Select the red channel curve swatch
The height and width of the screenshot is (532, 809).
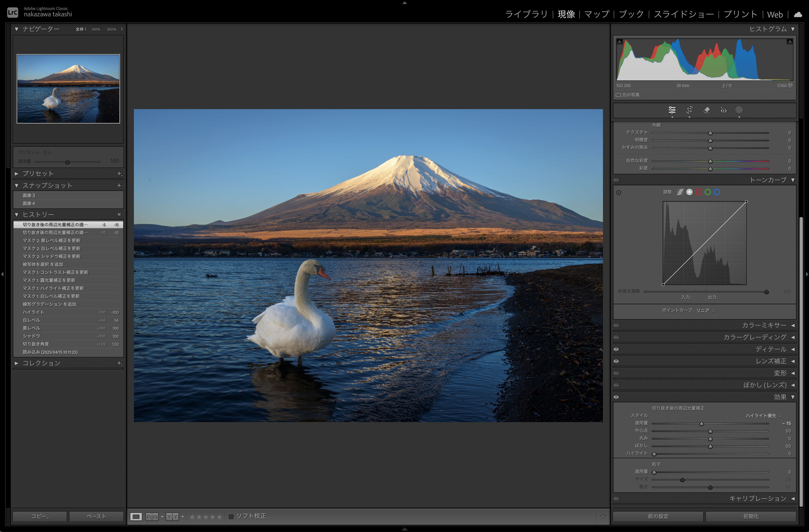pyautogui.click(x=699, y=192)
